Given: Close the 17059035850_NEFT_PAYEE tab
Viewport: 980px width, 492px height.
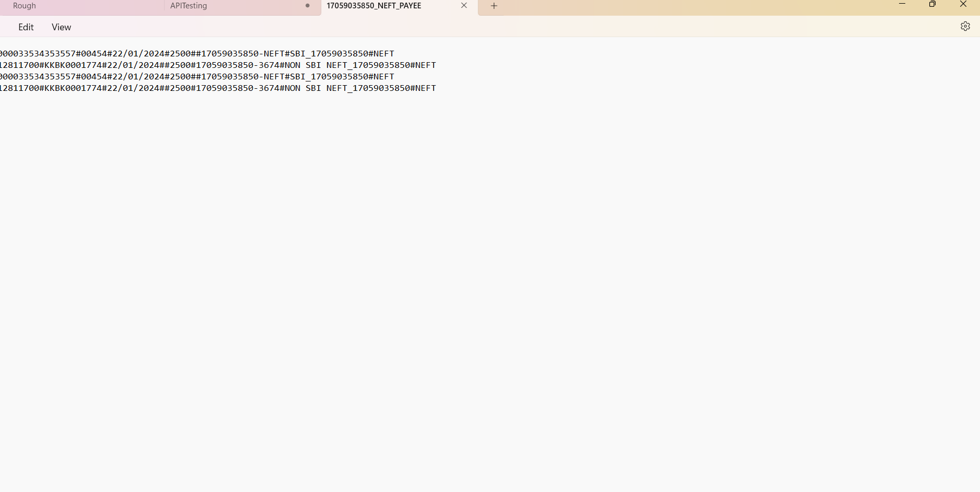Looking at the screenshot, I should click(x=464, y=5).
